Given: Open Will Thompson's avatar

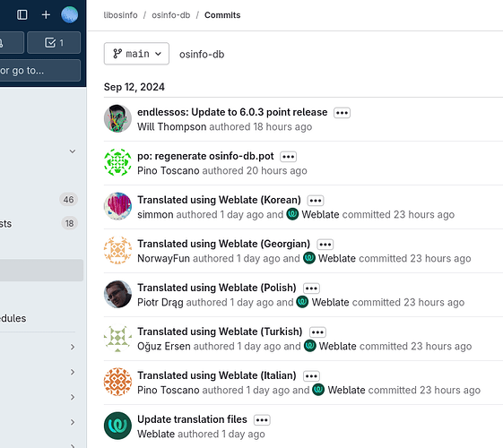Looking at the screenshot, I should pos(117,118).
